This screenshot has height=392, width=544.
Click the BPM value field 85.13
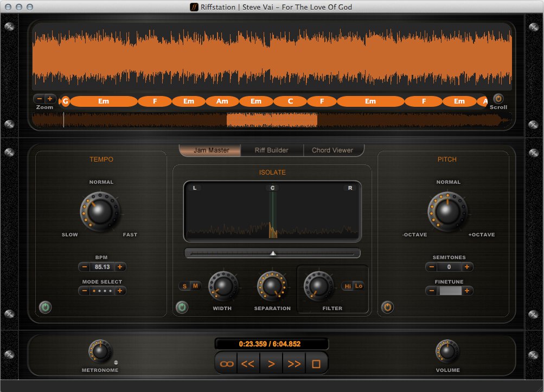(102, 267)
